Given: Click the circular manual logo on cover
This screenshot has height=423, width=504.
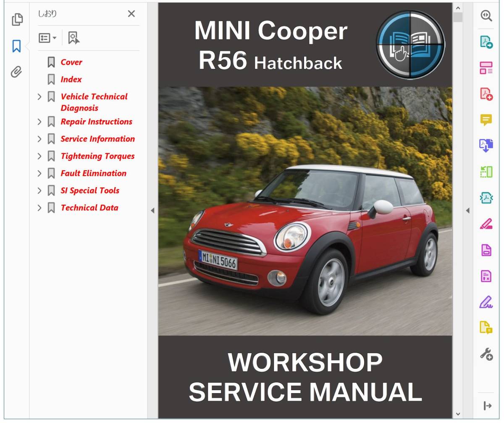Looking at the screenshot, I should [x=410, y=45].
